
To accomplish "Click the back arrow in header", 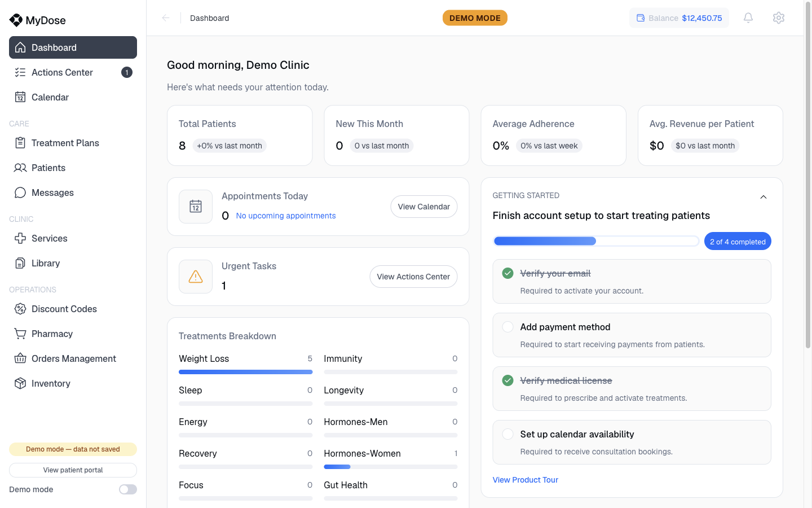I will click(166, 18).
